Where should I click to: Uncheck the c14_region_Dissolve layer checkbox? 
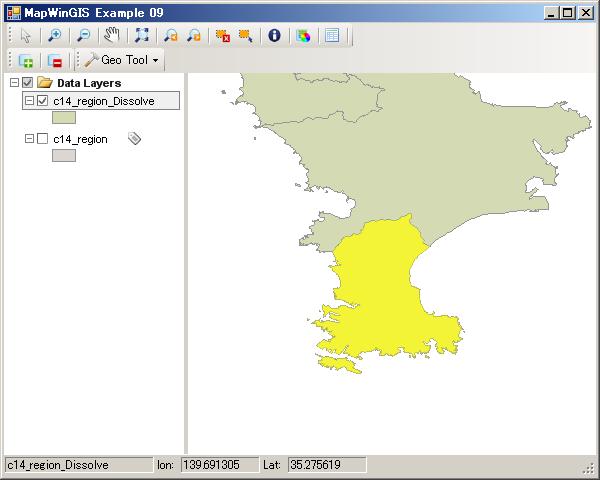[x=42, y=101]
